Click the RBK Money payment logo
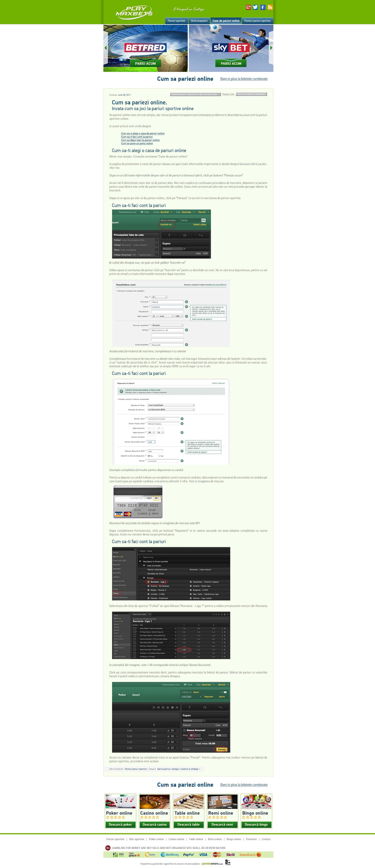Viewport: 375px width, 868px height. coord(119,855)
